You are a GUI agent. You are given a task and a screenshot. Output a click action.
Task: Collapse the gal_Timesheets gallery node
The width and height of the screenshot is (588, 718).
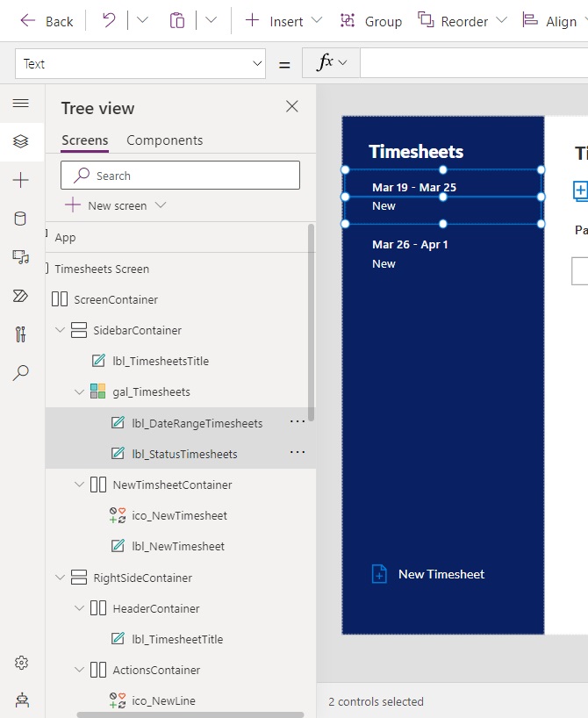(x=80, y=392)
